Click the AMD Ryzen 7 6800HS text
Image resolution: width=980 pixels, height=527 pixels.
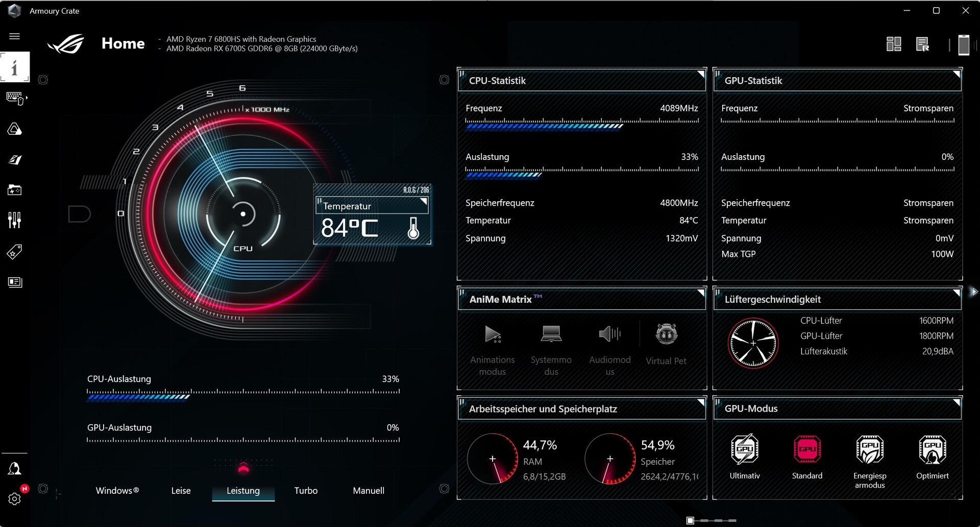(x=241, y=39)
